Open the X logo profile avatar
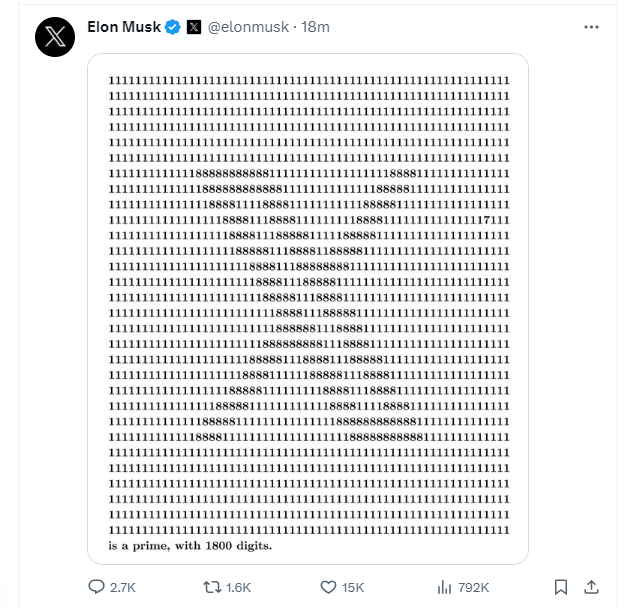This screenshot has height=608, width=631. click(55, 37)
